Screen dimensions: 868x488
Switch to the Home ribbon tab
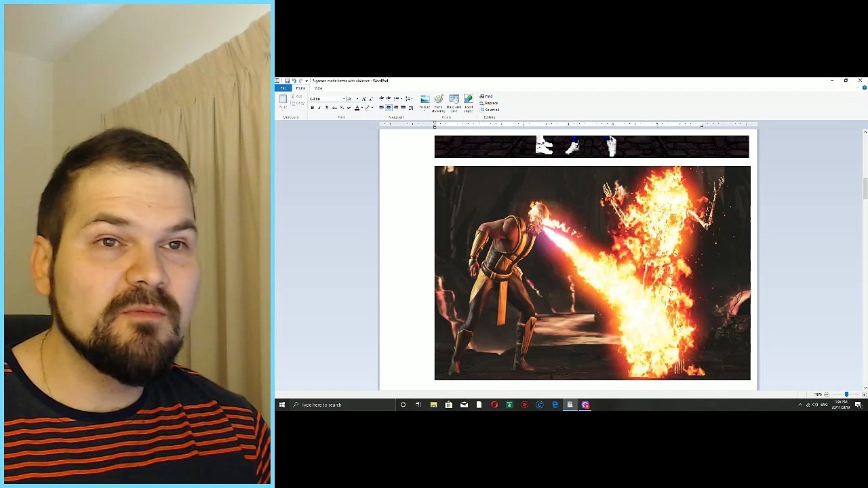click(300, 88)
